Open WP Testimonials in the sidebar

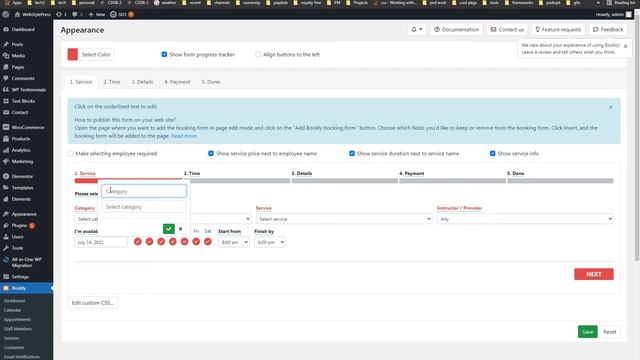coord(29,90)
